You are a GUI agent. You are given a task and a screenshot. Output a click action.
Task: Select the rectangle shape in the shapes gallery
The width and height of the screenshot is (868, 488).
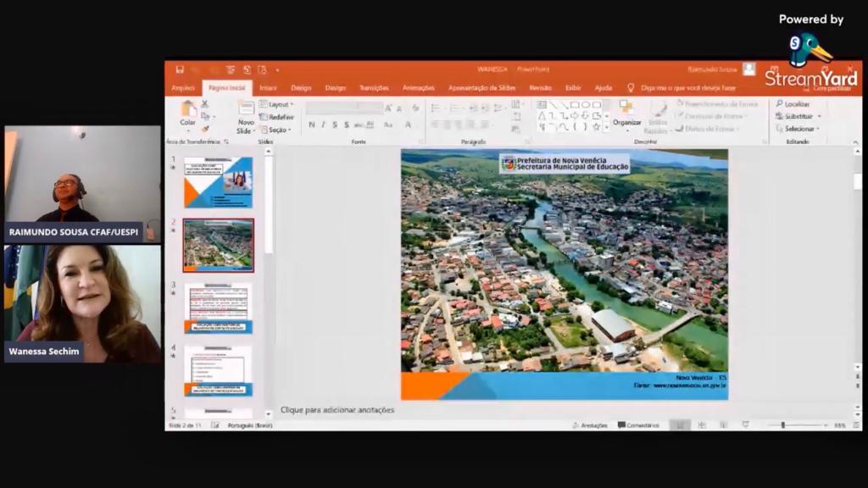pyautogui.click(x=575, y=104)
